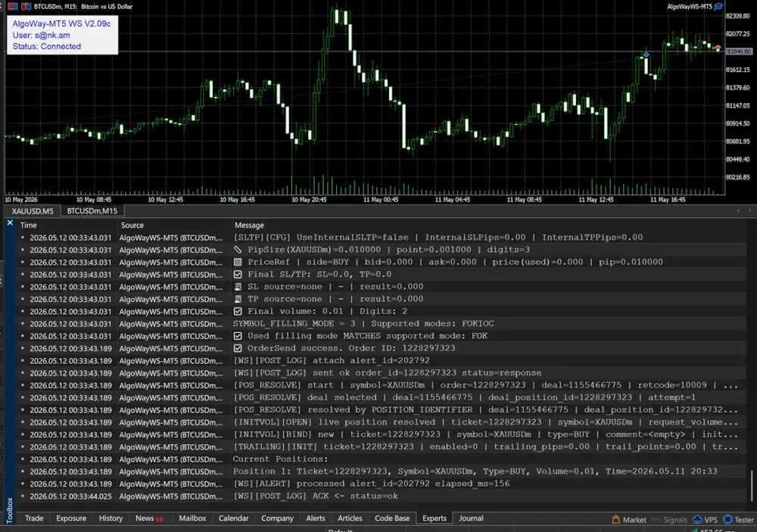
Task: Open the Code Base tab
Action: (392, 518)
